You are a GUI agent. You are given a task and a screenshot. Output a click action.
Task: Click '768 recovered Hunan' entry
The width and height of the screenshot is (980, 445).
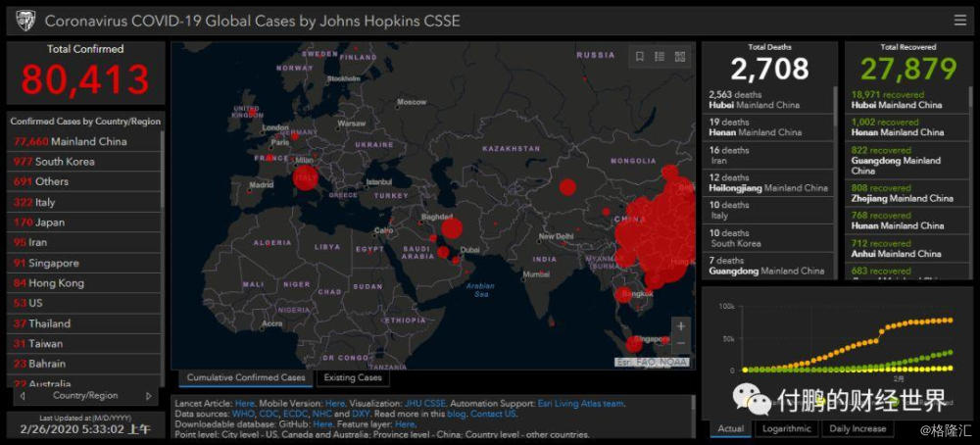point(908,221)
